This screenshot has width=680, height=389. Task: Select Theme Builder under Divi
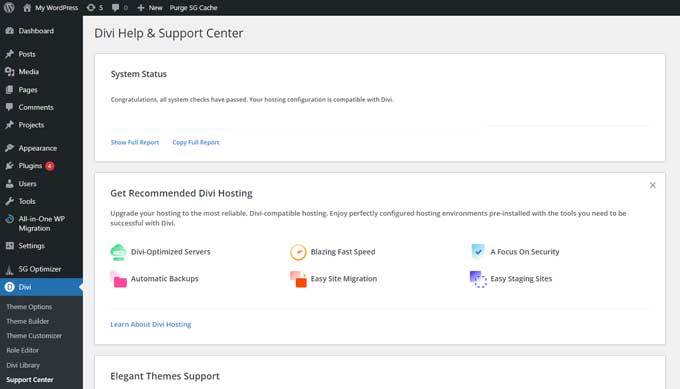click(x=27, y=321)
